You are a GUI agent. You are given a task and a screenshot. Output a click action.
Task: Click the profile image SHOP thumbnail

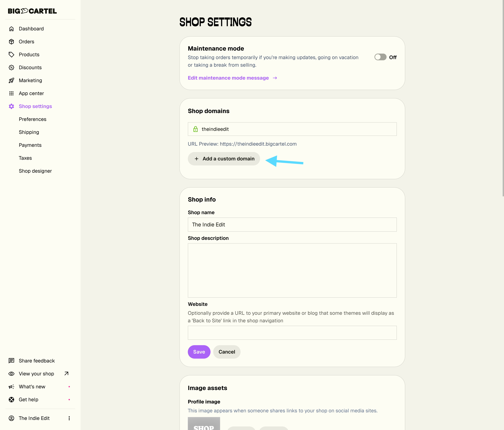click(204, 424)
